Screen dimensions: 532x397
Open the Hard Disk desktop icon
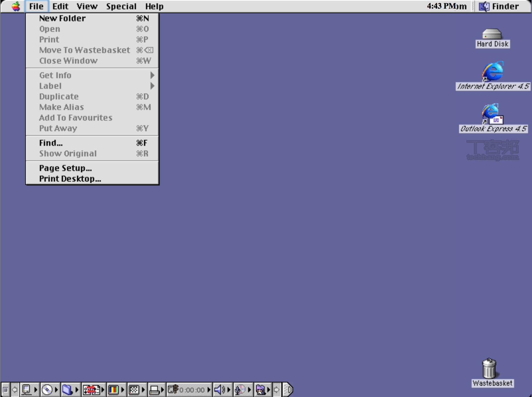coord(492,34)
